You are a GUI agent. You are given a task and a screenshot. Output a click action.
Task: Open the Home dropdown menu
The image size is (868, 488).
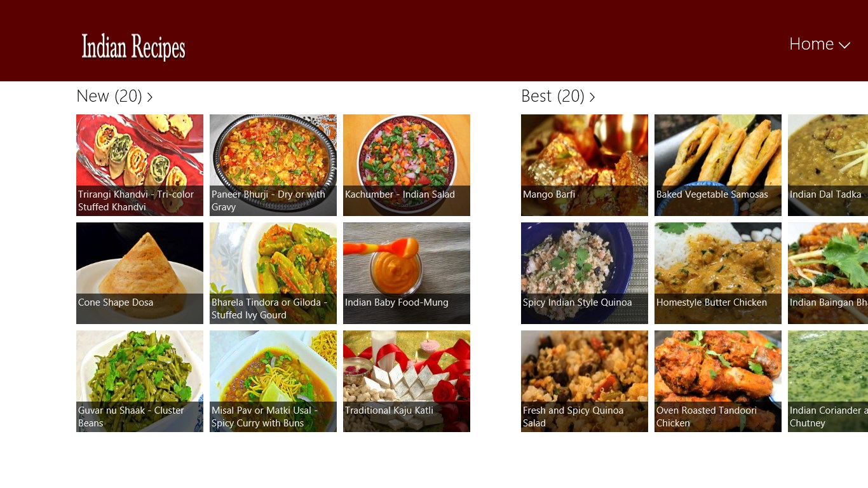click(819, 44)
